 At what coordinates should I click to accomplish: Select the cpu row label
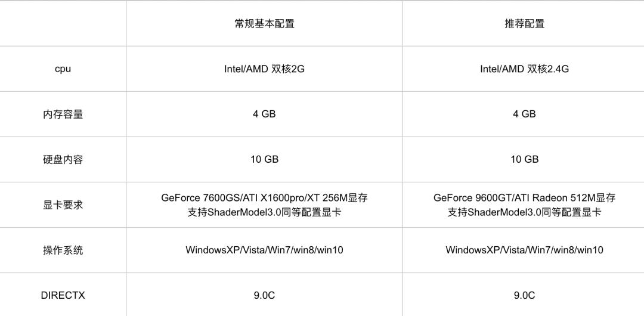(63, 69)
